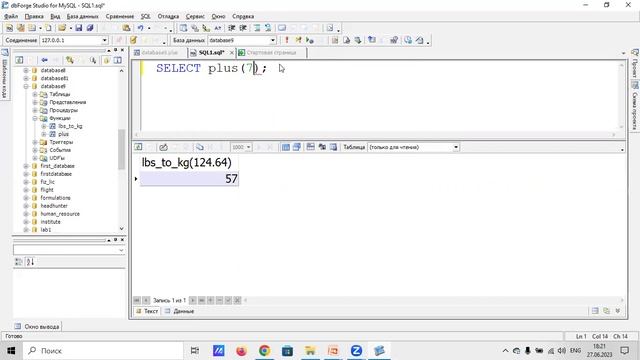This screenshot has height=360, width=640.
Task: Click the SQL editor line with SELECT plus
Action: pos(211,68)
